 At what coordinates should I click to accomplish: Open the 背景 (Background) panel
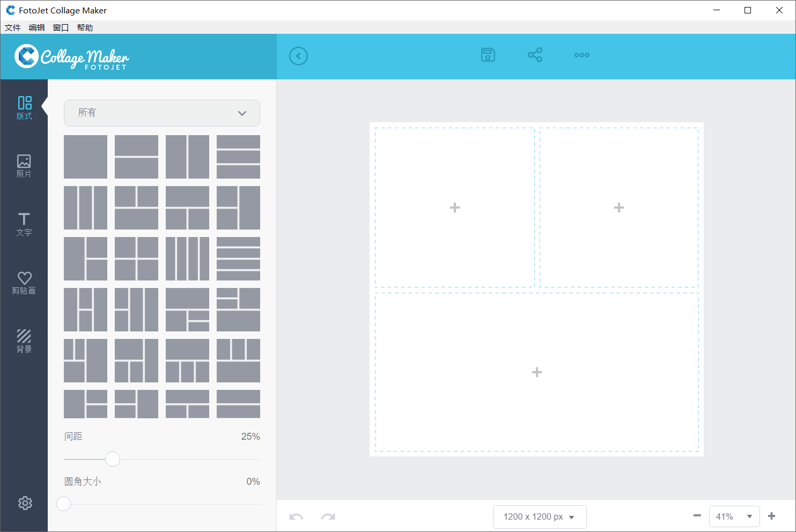pos(24,341)
